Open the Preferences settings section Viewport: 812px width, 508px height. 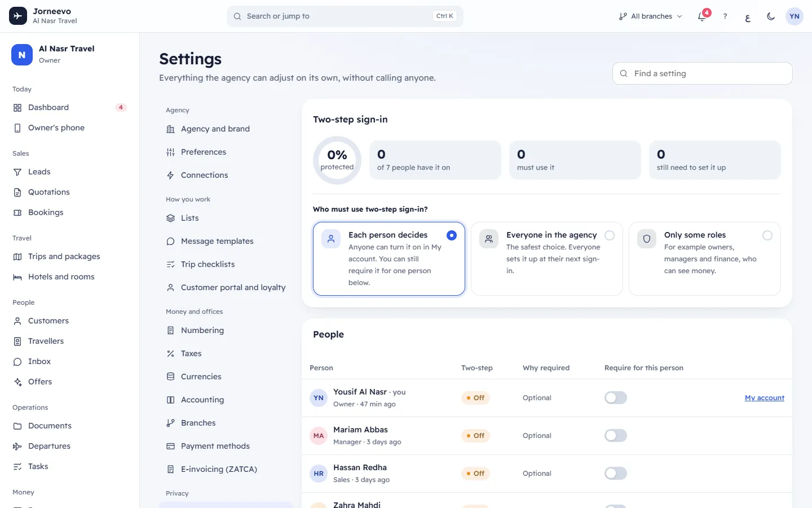(226, 152)
